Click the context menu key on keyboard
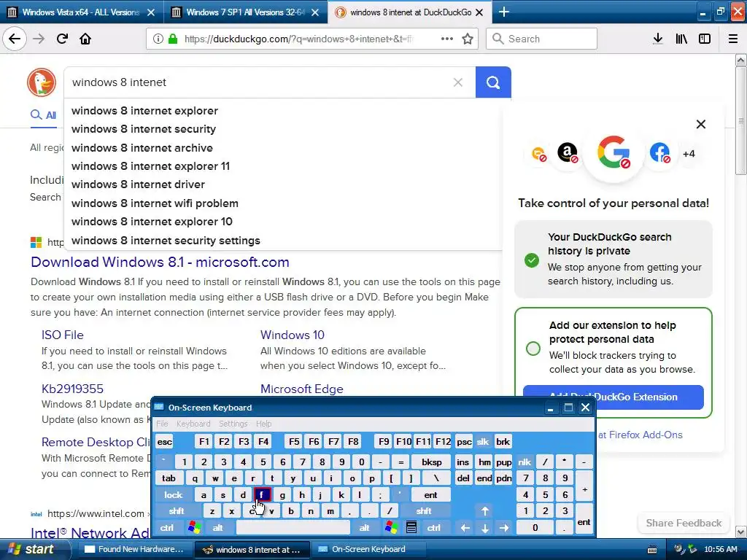The width and height of the screenshot is (747, 560). (x=411, y=527)
